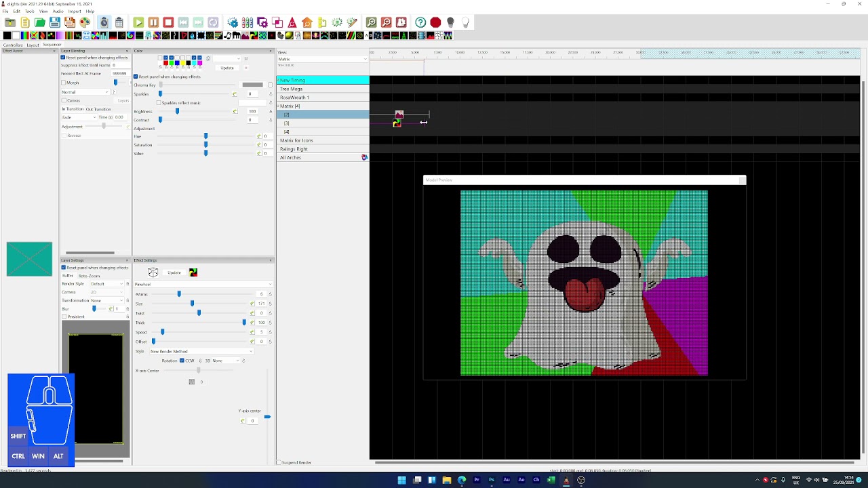Click the Brightness slider handle
This screenshot has width=868, height=488.
178,111
